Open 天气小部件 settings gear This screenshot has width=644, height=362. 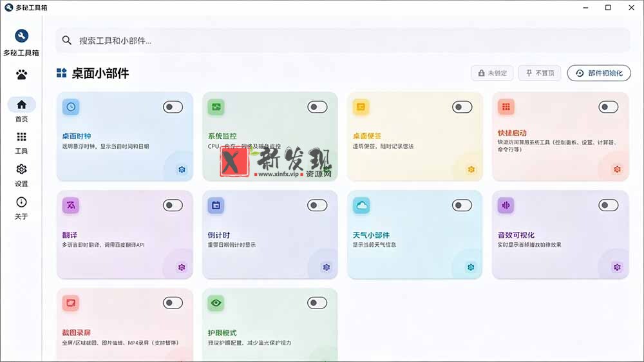(471, 267)
